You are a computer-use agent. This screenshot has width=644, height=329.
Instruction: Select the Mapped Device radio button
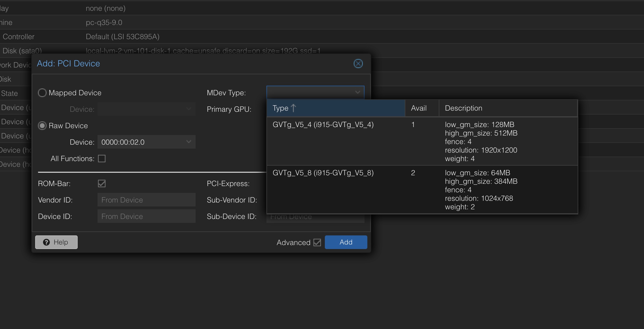pyautogui.click(x=42, y=93)
